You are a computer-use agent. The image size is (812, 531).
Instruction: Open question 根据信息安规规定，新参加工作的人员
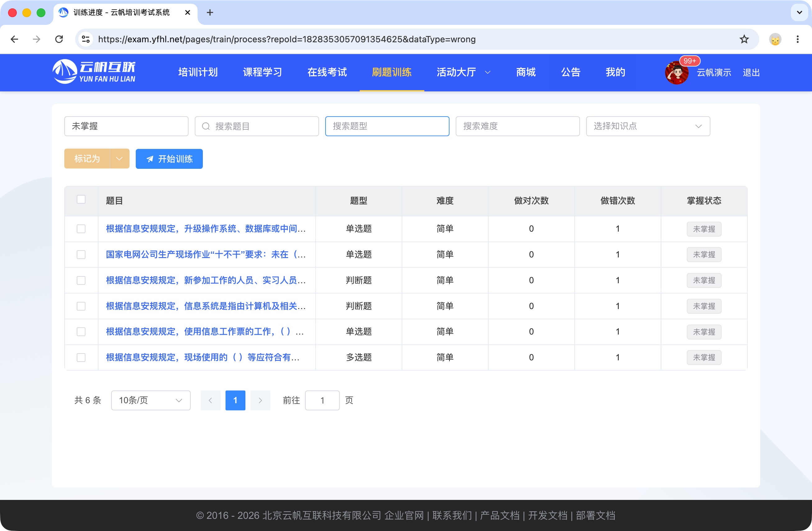click(x=206, y=280)
